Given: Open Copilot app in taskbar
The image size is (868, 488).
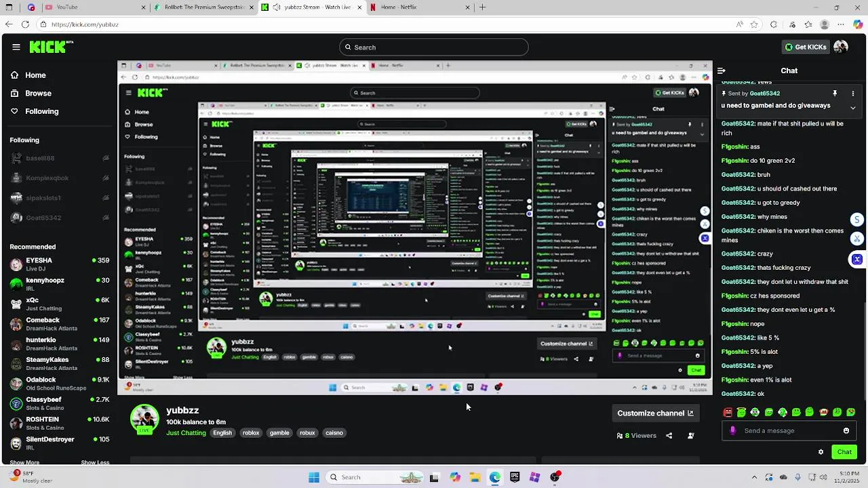Looking at the screenshot, I should (x=455, y=477).
